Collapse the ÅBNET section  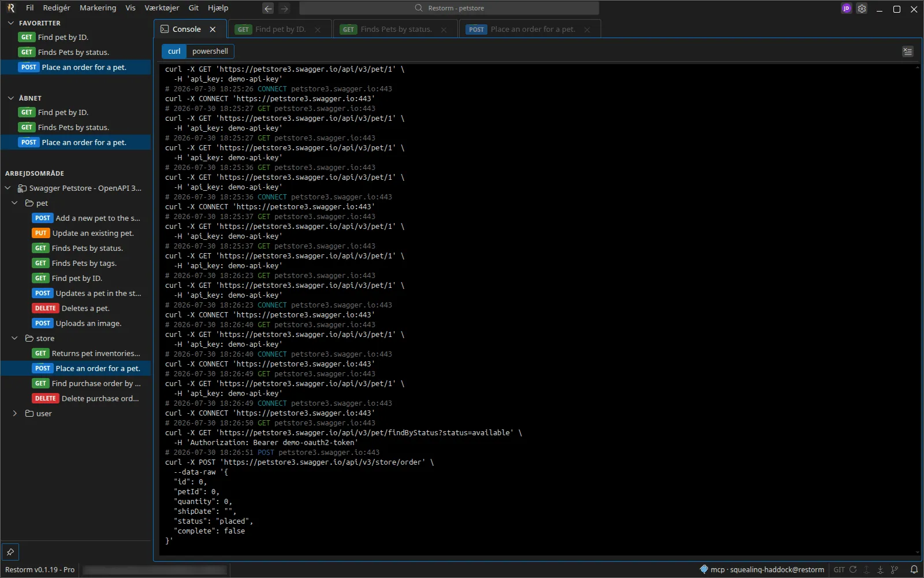(x=10, y=98)
